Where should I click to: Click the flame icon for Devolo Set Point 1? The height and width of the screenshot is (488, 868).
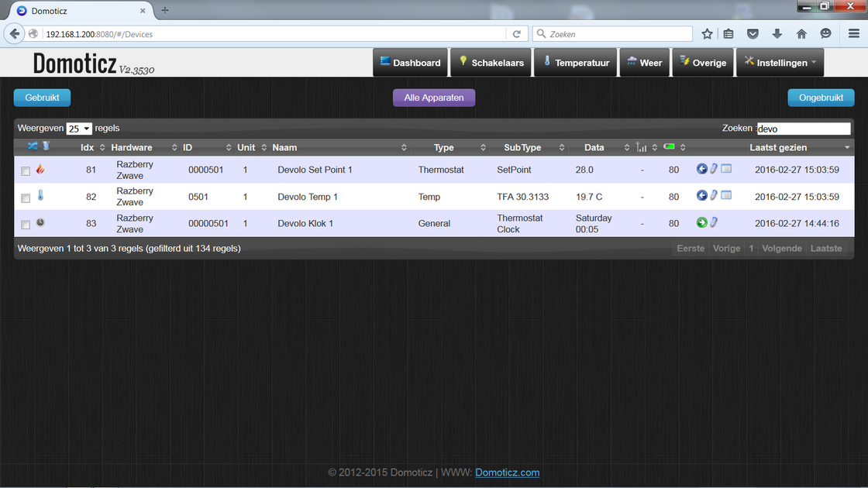40,170
